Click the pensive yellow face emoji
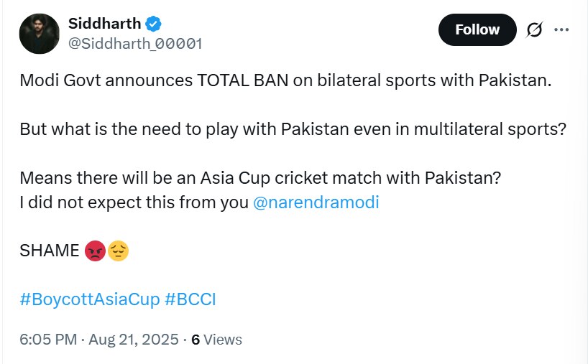This screenshot has height=364, width=588. [118, 251]
